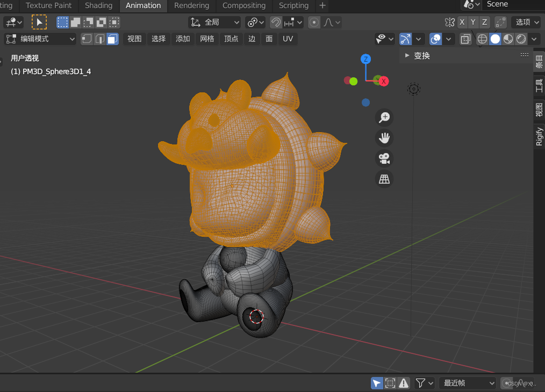Toggle viewport overlays
This screenshot has height=392, width=545.
[435, 39]
